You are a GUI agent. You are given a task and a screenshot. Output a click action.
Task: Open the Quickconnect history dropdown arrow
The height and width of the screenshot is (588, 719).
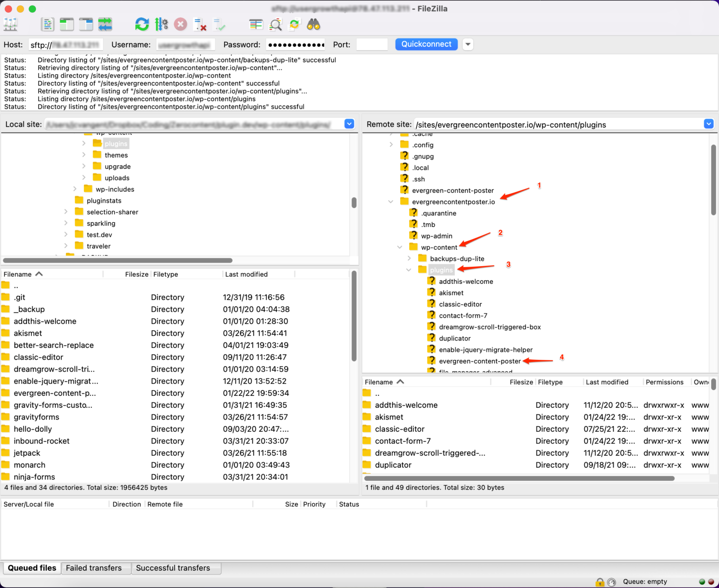coord(468,44)
